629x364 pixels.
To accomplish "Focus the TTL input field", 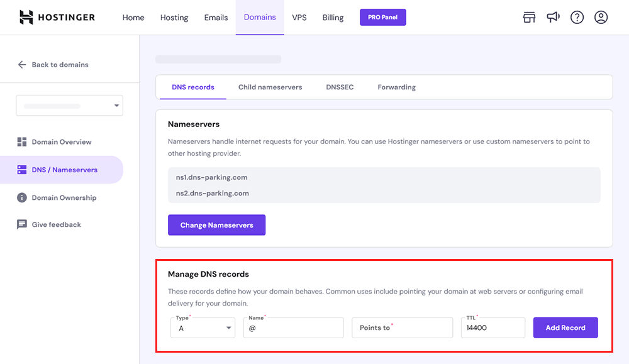I will tap(493, 328).
